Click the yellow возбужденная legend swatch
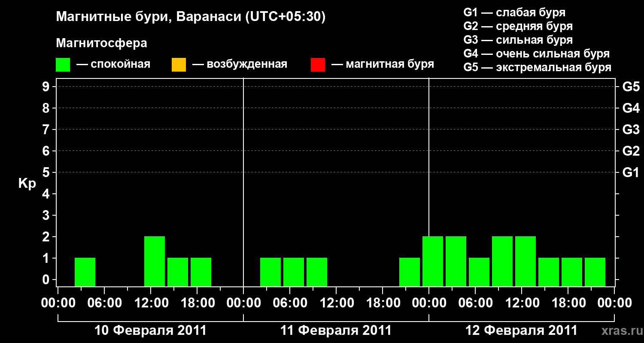 tap(179, 65)
